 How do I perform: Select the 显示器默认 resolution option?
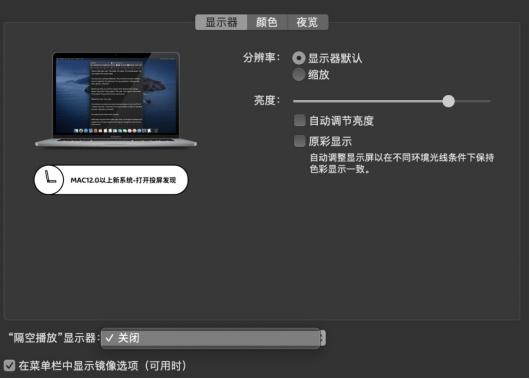(x=299, y=58)
